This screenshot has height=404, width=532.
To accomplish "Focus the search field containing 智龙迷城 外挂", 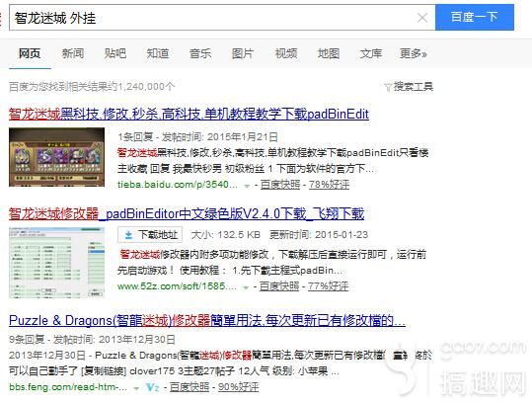I will (x=222, y=18).
